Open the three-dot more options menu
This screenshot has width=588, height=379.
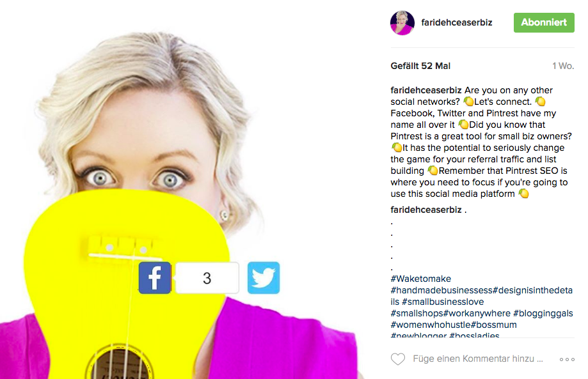pyautogui.click(x=567, y=359)
